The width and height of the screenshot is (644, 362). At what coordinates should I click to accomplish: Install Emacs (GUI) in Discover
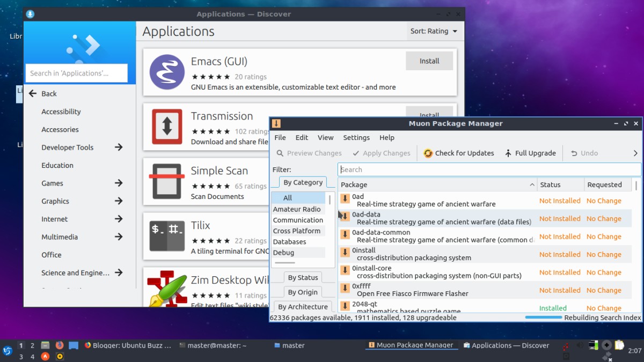coord(429,61)
